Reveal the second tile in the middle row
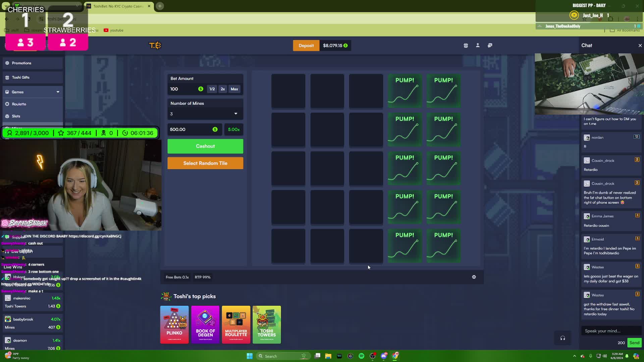 coord(327,169)
